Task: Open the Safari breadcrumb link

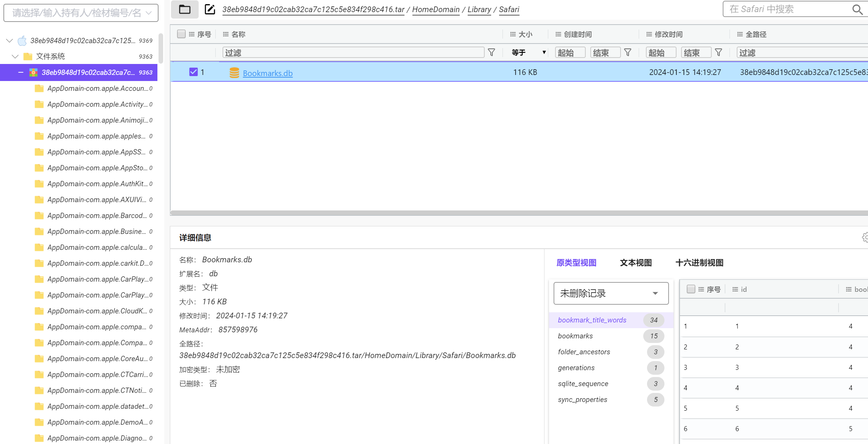Action: pos(509,9)
